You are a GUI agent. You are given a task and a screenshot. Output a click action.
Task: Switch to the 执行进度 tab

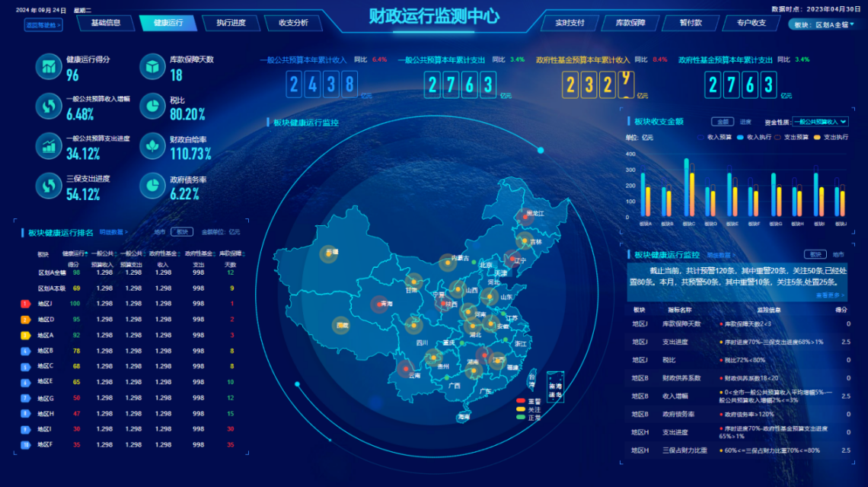[x=231, y=23]
